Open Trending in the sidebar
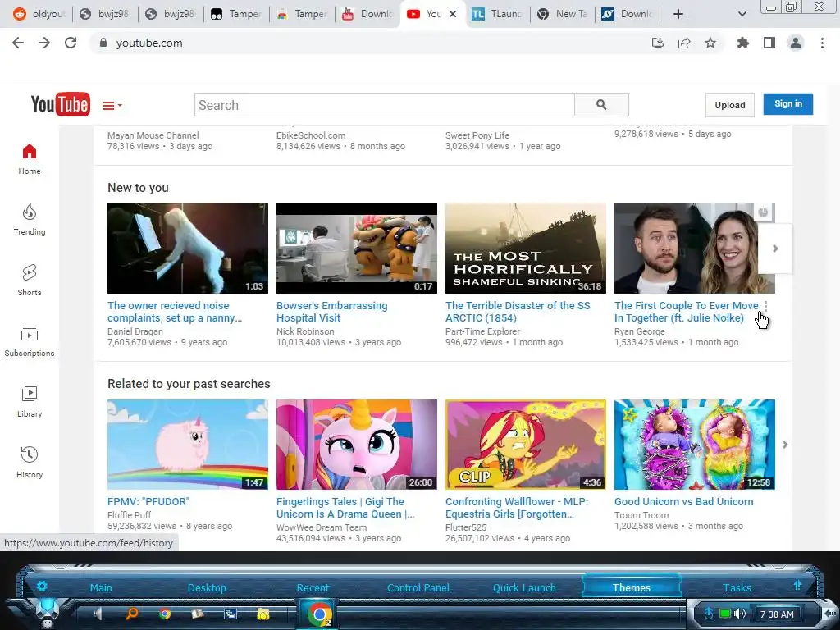 (30, 220)
